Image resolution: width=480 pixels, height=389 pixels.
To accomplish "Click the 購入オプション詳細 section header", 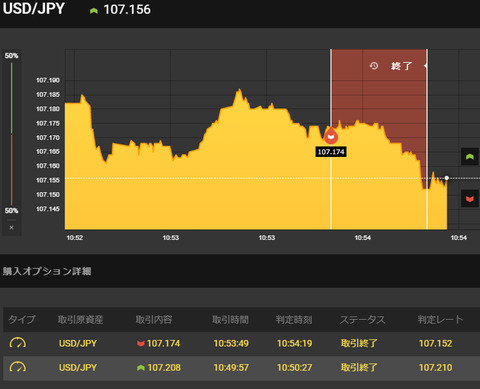I will (x=47, y=271).
